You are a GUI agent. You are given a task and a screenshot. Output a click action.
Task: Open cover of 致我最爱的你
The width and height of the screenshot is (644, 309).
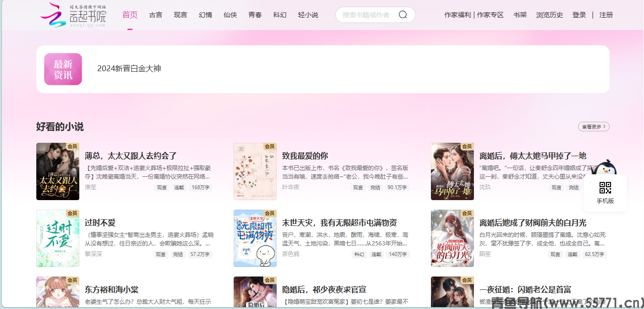click(255, 171)
